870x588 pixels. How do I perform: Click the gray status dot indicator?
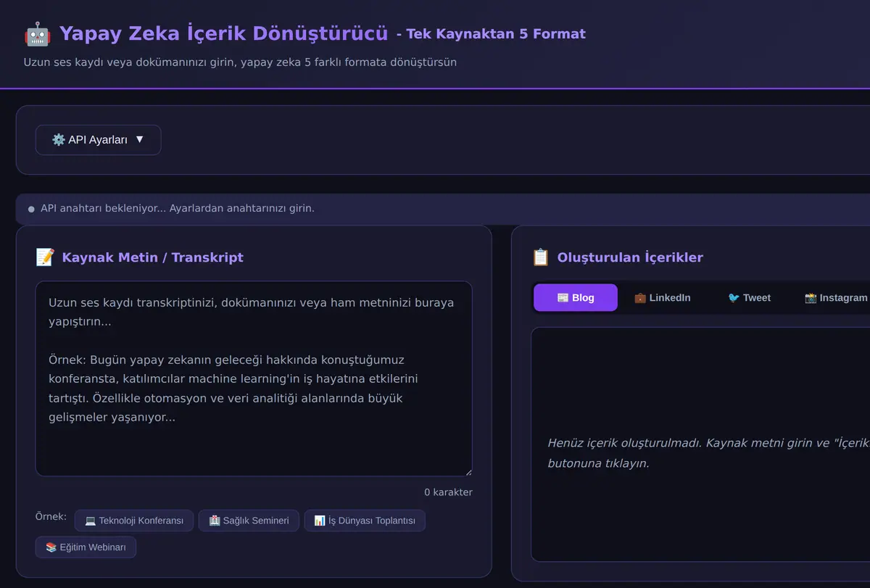click(x=31, y=209)
